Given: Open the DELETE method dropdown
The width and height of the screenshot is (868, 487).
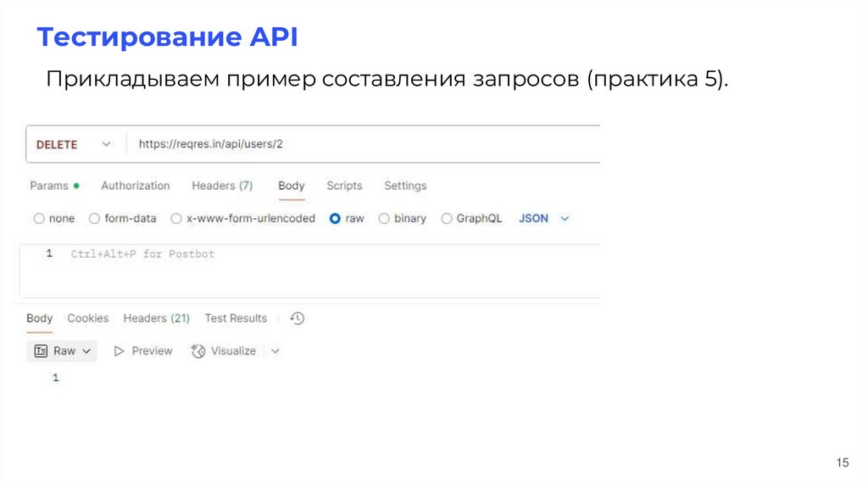Looking at the screenshot, I should coord(74,144).
